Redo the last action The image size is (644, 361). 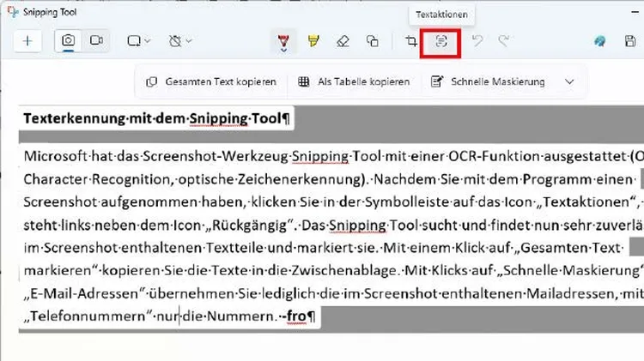click(504, 41)
